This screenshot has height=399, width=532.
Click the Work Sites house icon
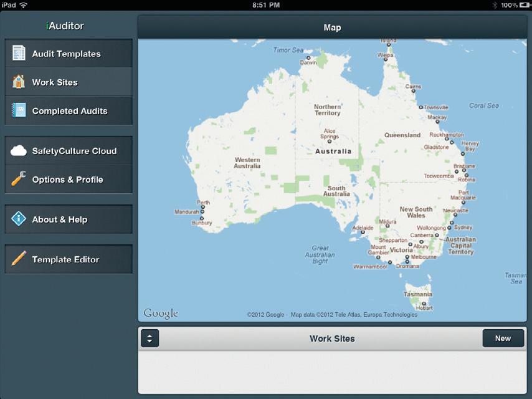click(19, 82)
